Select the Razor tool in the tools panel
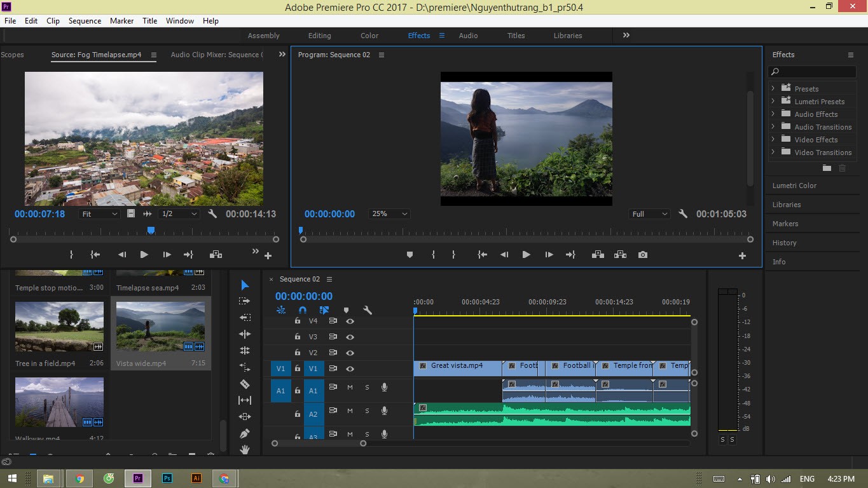The image size is (868, 488). pos(245,384)
